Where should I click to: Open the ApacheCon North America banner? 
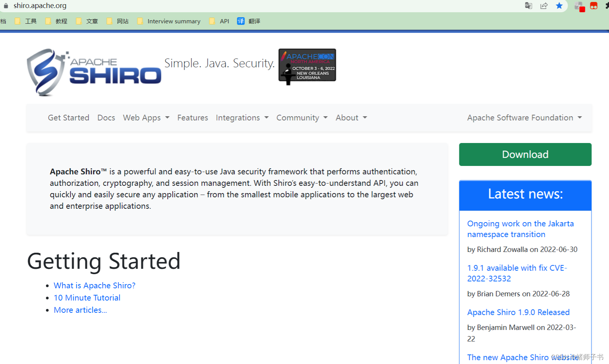click(x=307, y=66)
